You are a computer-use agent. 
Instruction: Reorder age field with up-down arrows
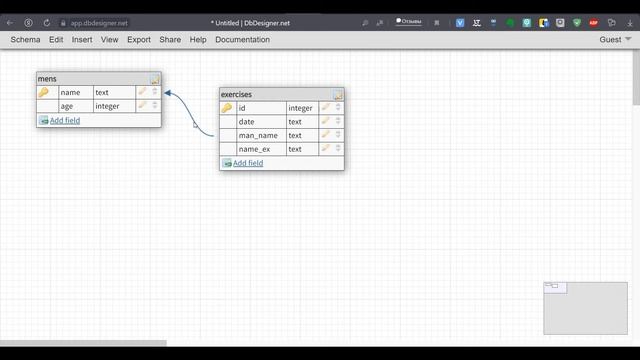tap(155, 105)
